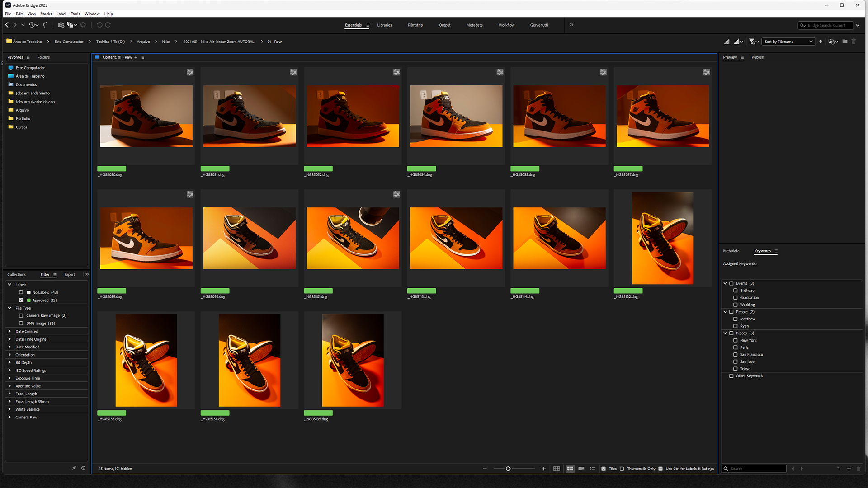Create a new folder

[845, 42]
